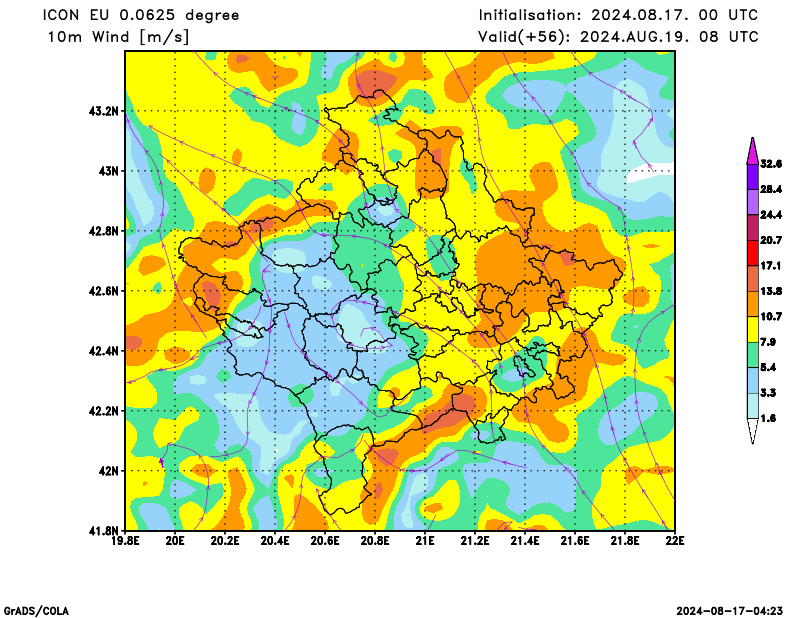This screenshot has height=618, width=800.
Task: Click the 20.2E longitude label
Action: (x=225, y=540)
